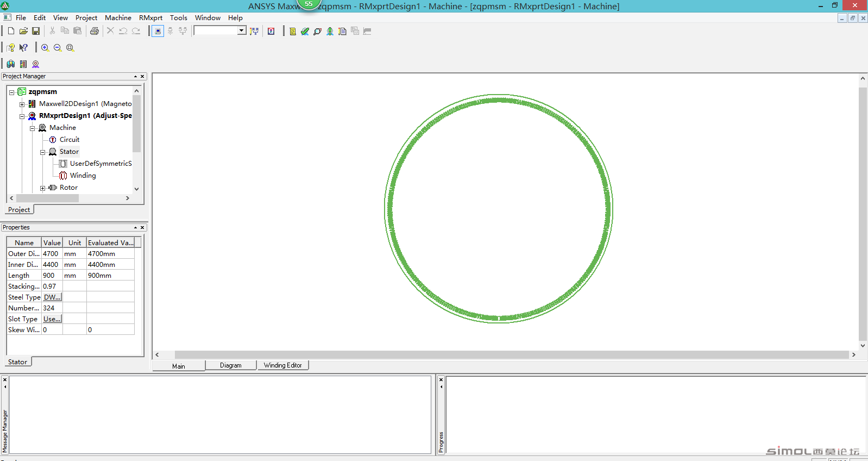Image resolution: width=868 pixels, height=461 pixels.
Task: Switch to the Winding Editor tab
Action: click(283, 365)
